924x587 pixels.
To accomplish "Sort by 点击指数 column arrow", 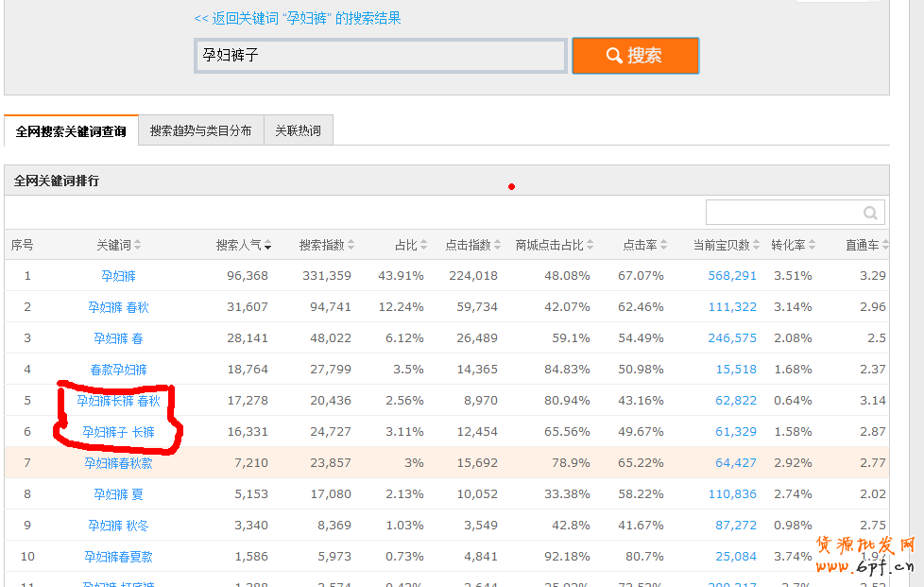I will (x=498, y=246).
